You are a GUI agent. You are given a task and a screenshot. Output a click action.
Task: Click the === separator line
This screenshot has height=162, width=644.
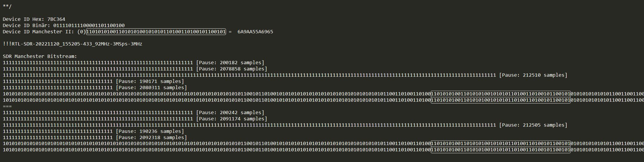point(7,106)
